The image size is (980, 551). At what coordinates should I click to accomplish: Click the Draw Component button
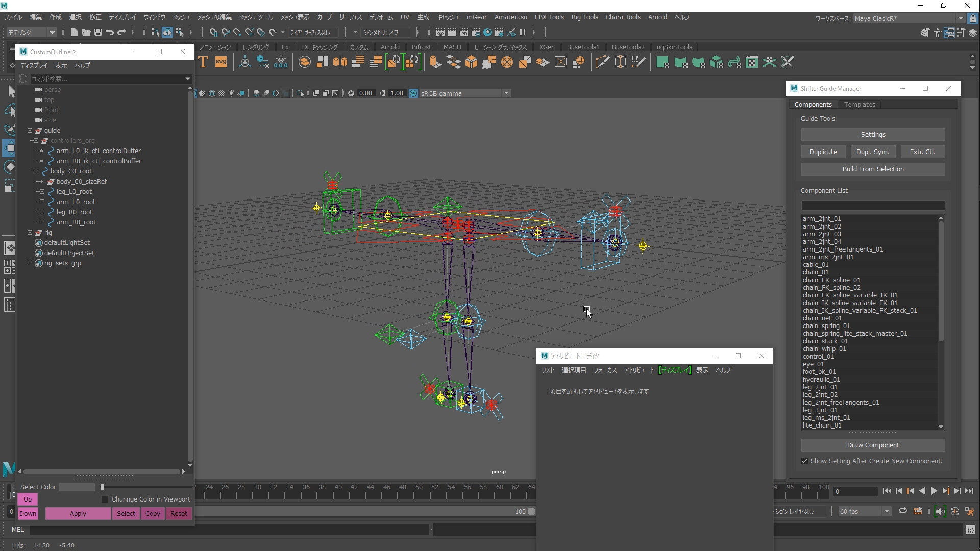[873, 445]
